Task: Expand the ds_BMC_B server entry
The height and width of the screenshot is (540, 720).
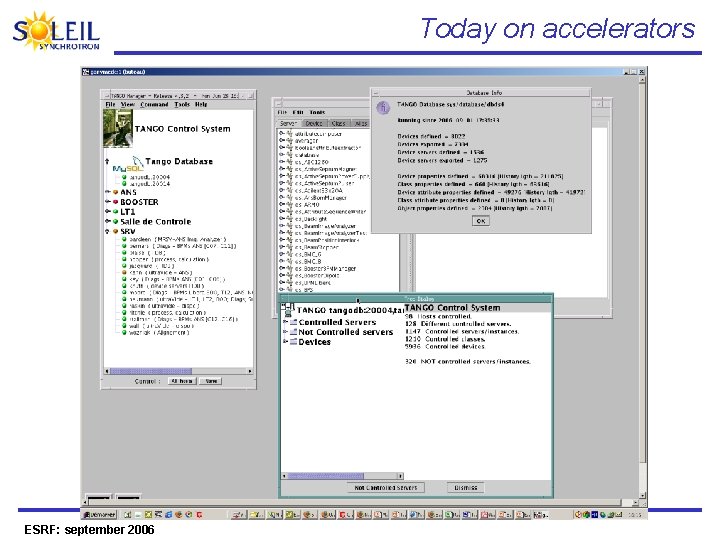Action: (281, 261)
